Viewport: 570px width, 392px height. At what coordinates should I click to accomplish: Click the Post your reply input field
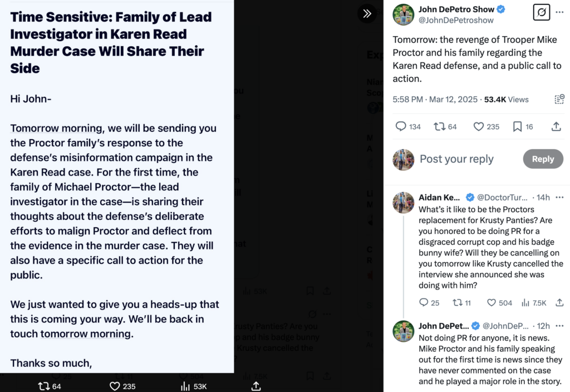tap(456, 159)
